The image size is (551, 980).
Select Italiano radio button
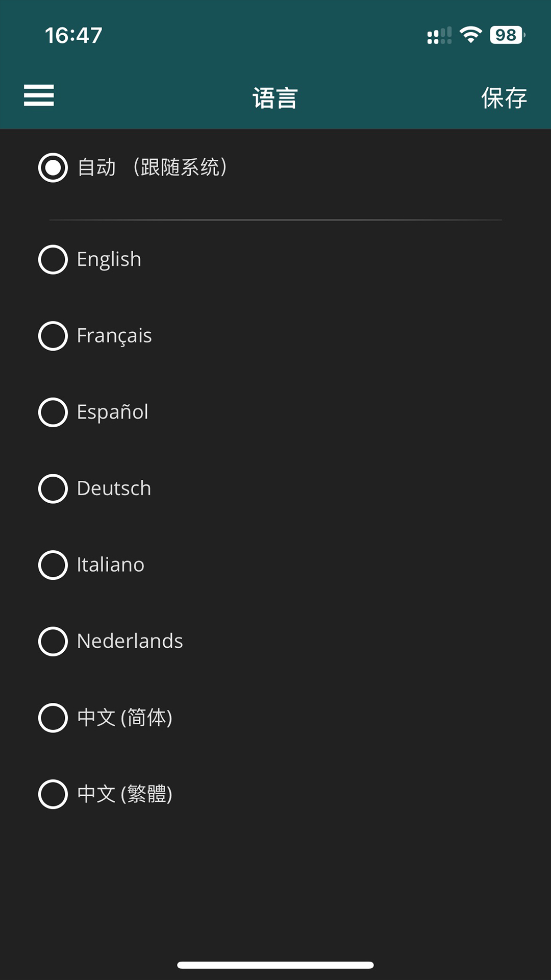[x=53, y=565]
